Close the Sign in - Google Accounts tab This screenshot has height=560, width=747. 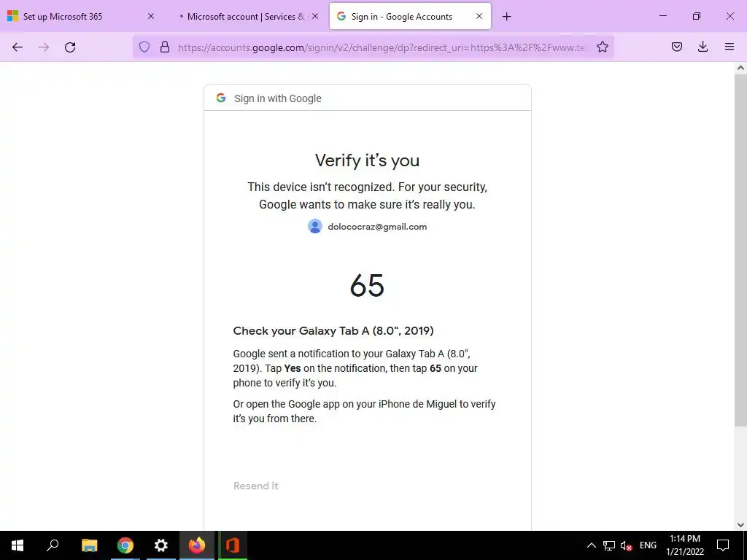479,16
